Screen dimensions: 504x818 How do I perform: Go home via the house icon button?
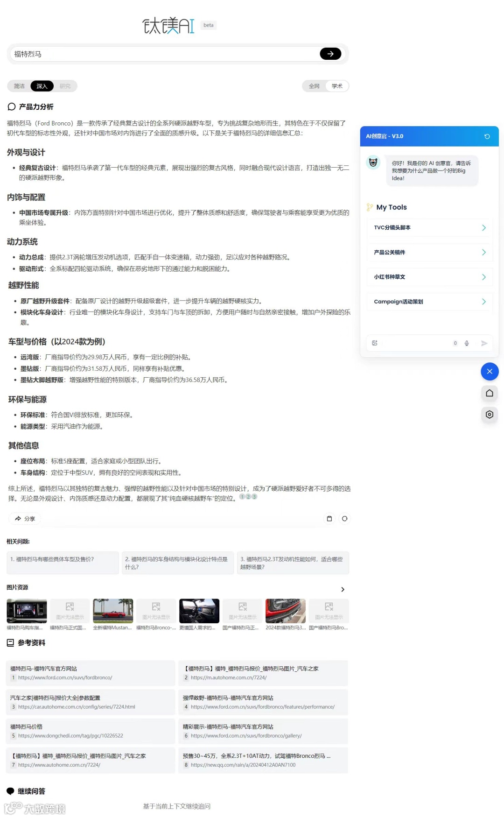click(x=490, y=393)
